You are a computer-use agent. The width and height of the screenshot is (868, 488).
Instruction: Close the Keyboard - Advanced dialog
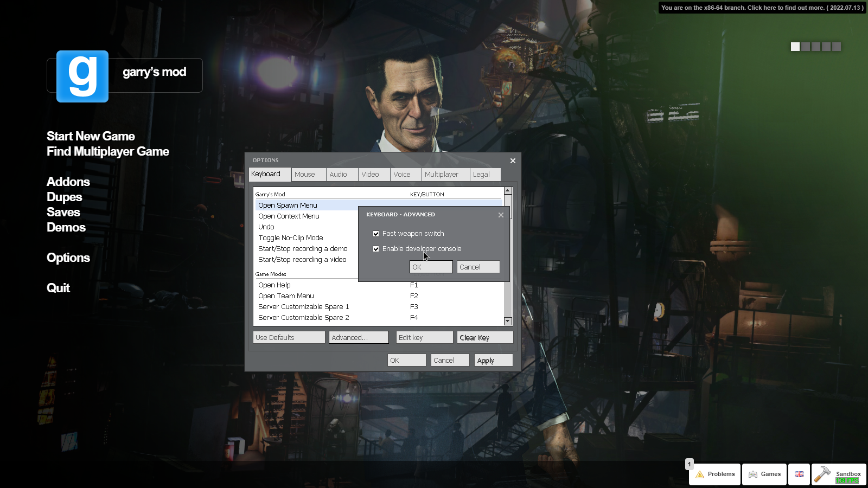pos(501,215)
